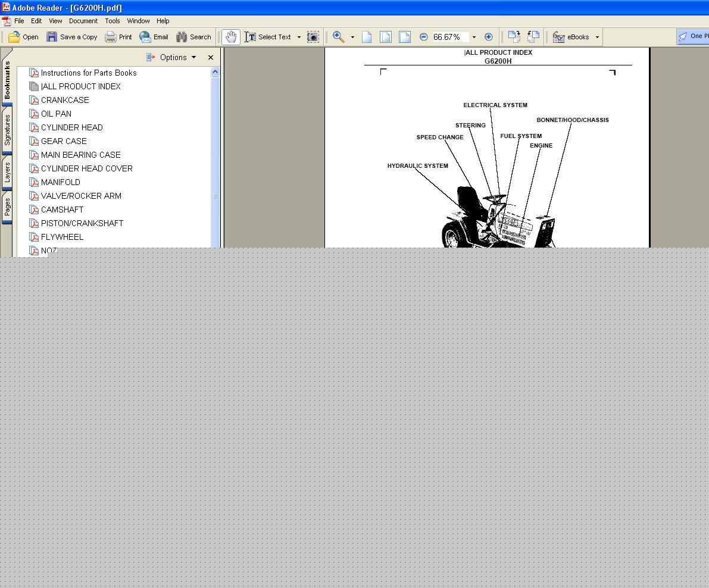Viewport: 709px width, 588px height.
Task: Open the Instructions for Parts Books bookmark
Action: 89,73
